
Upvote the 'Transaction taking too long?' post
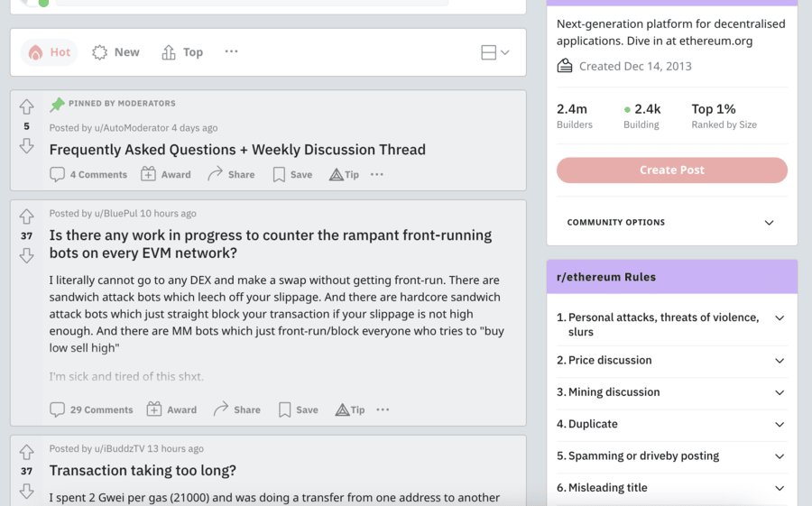pos(26,452)
